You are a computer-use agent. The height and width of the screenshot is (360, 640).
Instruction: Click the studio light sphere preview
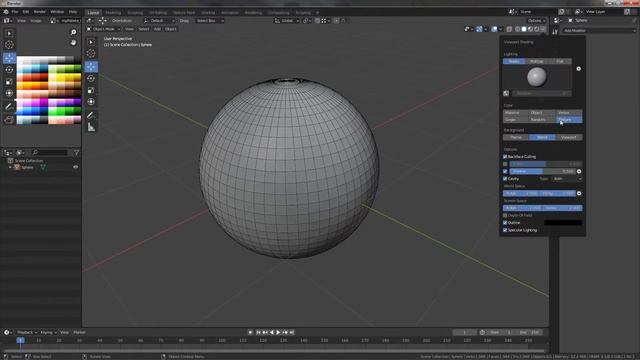click(x=537, y=77)
